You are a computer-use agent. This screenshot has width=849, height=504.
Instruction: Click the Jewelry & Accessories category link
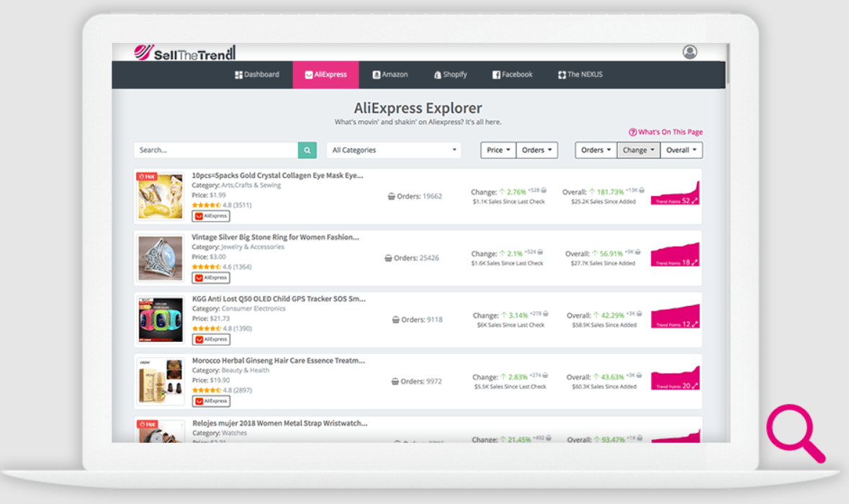pyautogui.click(x=252, y=247)
